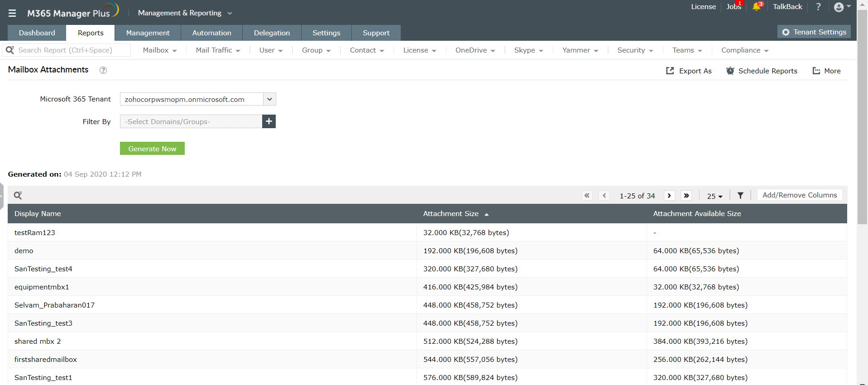Sort by the Attachment Size column header
The width and height of the screenshot is (868, 385).
(451, 214)
